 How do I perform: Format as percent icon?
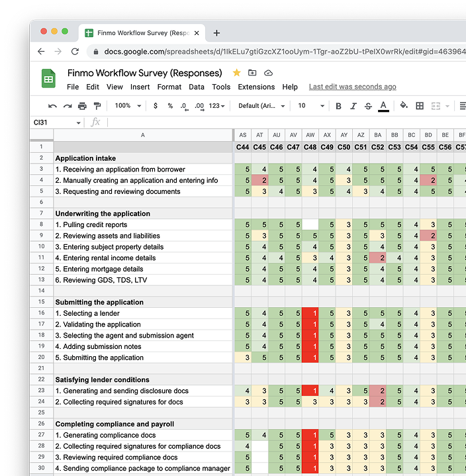[x=170, y=106]
